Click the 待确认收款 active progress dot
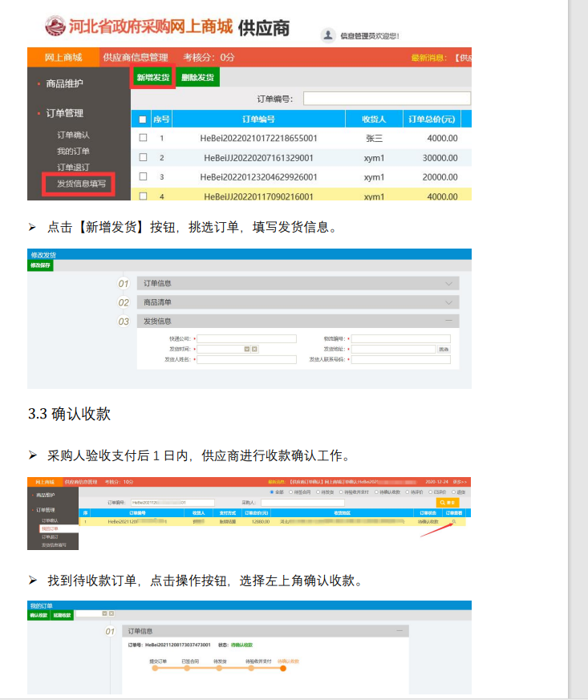The width and height of the screenshot is (588, 700). [x=283, y=668]
